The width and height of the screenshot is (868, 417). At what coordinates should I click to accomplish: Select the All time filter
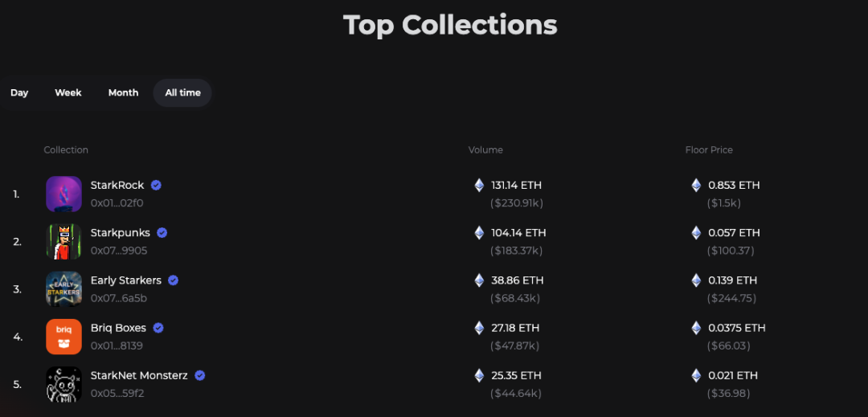click(182, 93)
